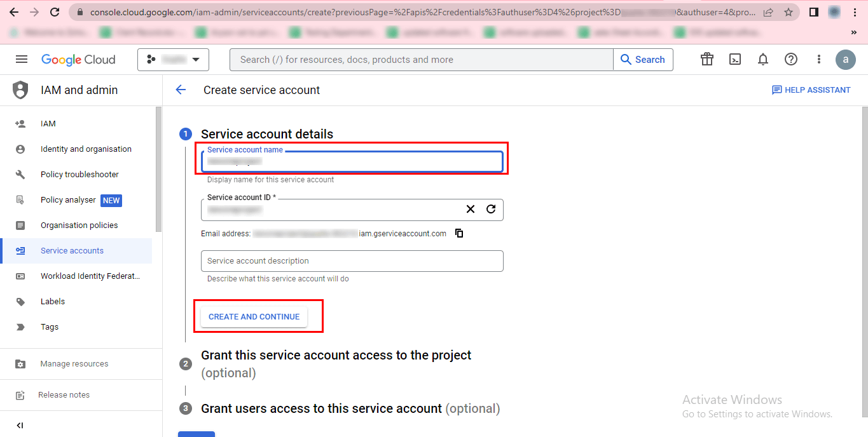Click the resources search bar
868x437 pixels.
421,60
